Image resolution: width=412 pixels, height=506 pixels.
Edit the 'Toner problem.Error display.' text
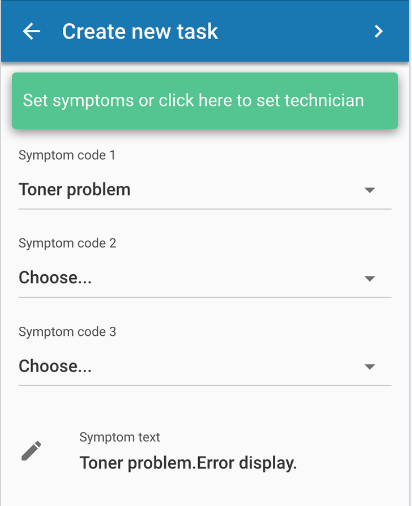click(x=188, y=463)
